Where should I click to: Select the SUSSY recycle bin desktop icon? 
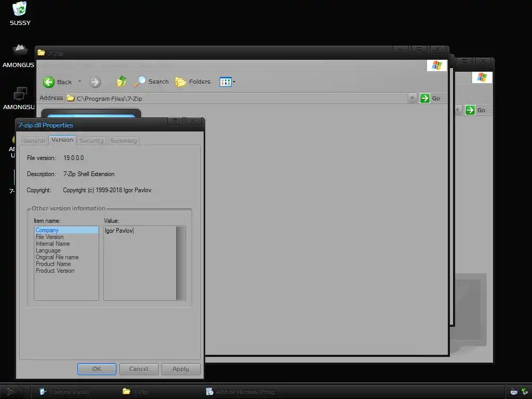coord(20,14)
